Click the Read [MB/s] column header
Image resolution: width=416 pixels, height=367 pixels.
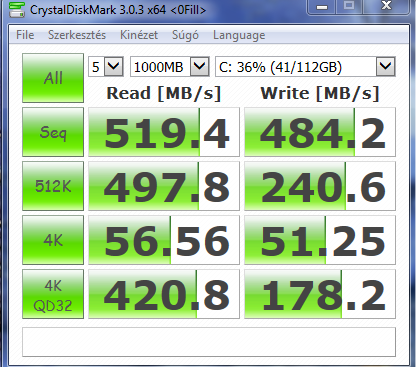[x=164, y=93]
